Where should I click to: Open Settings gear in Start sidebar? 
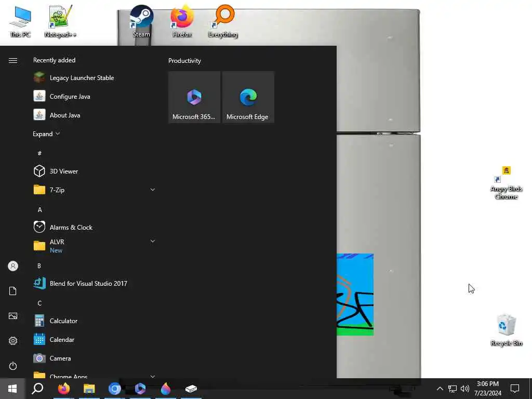click(13, 341)
